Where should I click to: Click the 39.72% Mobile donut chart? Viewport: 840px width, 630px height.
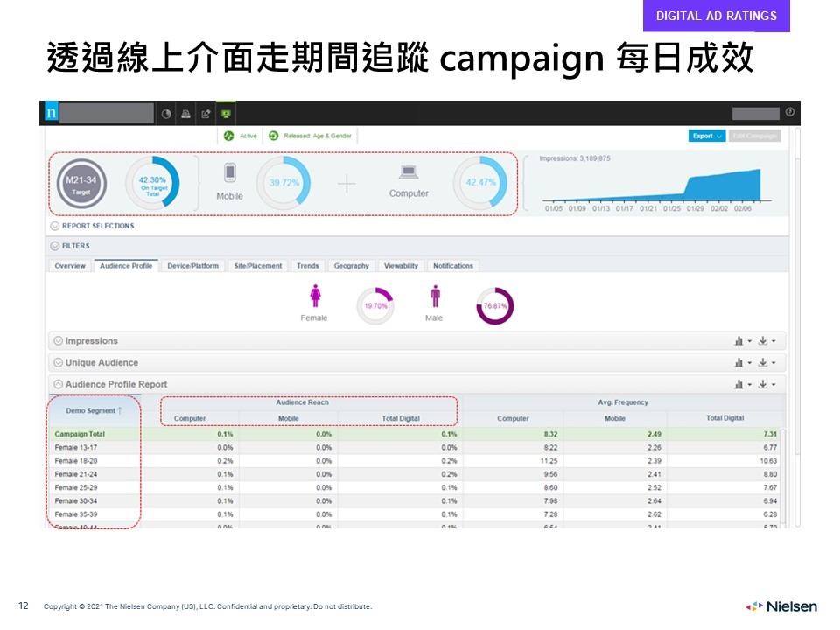click(x=283, y=183)
